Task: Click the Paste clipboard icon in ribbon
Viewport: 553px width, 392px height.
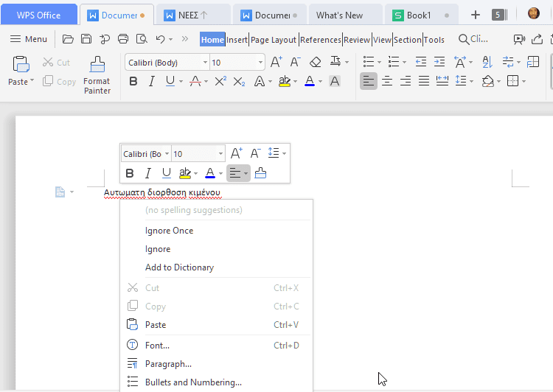Action: coord(21,65)
